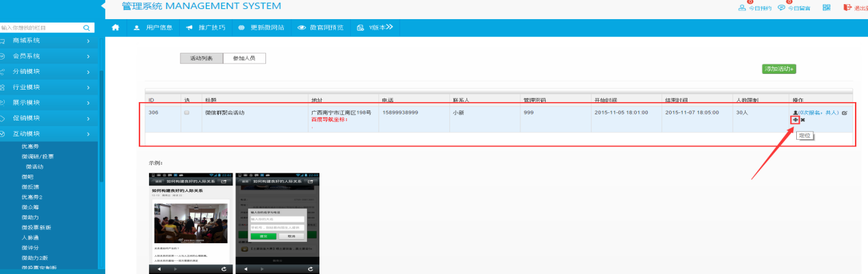868x274 pixels.
Task: Open 今日留言 messages icon
Action: 782,8
